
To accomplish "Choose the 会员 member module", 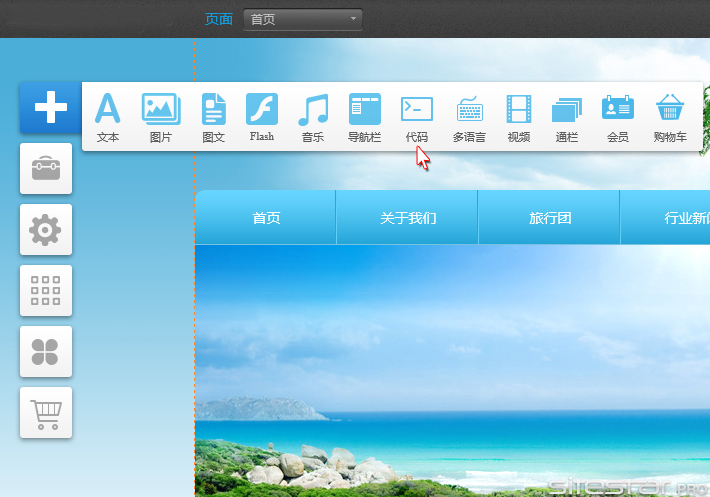I will tap(618, 116).
